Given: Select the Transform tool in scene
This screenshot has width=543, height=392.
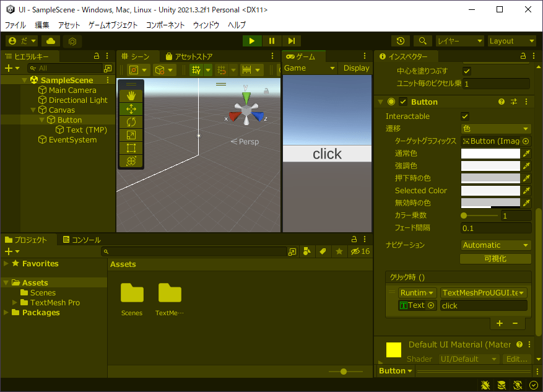Looking at the screenshot, I should [x=131, y=161].
